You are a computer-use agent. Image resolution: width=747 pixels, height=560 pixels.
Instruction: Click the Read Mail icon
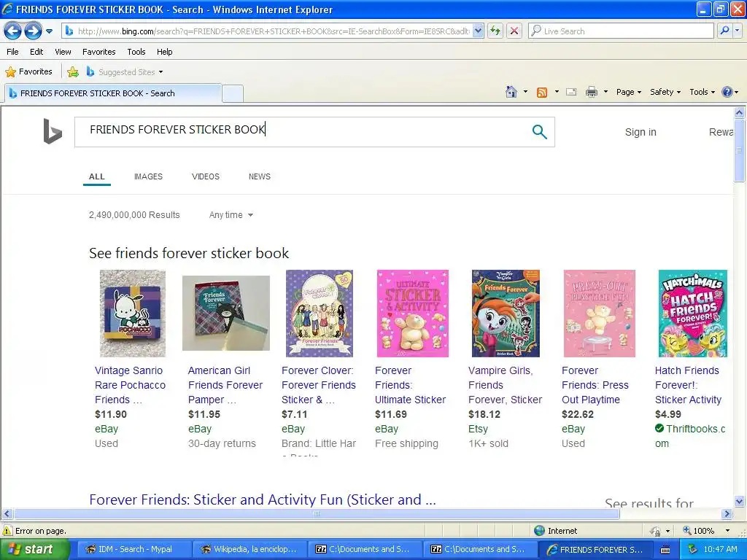click(x=571, y=92)
